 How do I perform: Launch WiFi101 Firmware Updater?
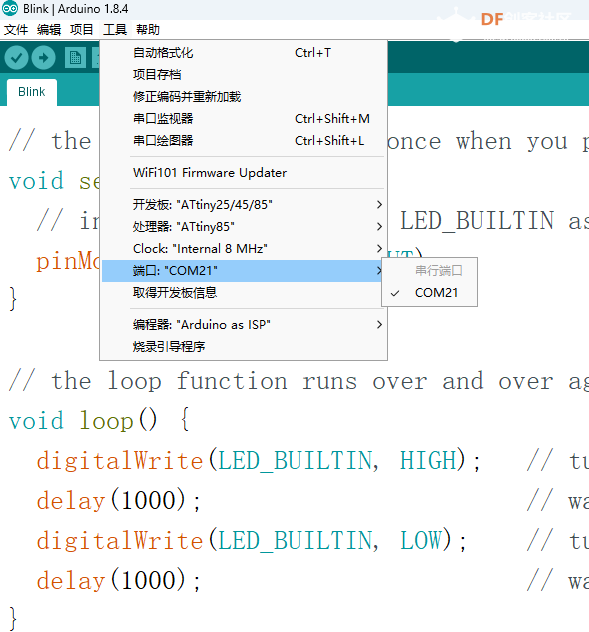pos(244,173)
